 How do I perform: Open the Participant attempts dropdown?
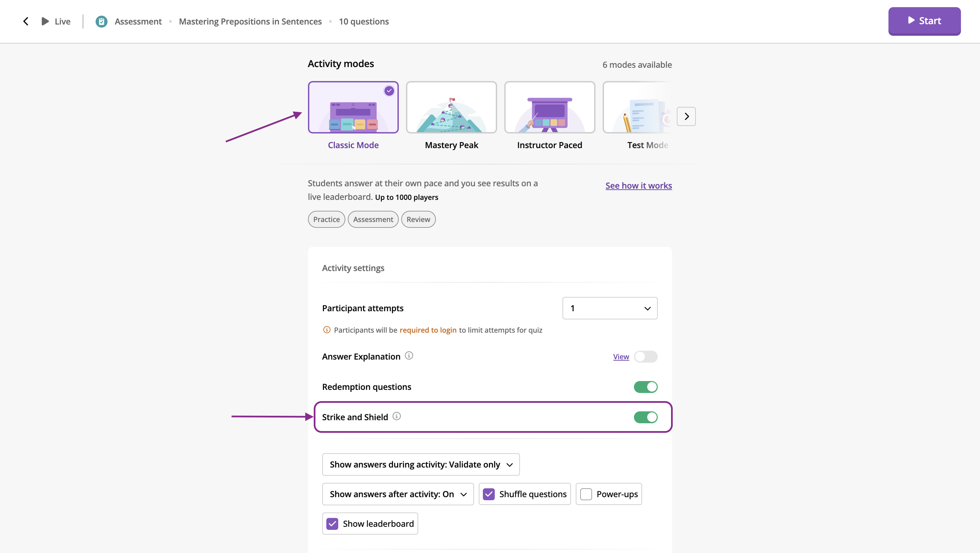coord(609,308)
